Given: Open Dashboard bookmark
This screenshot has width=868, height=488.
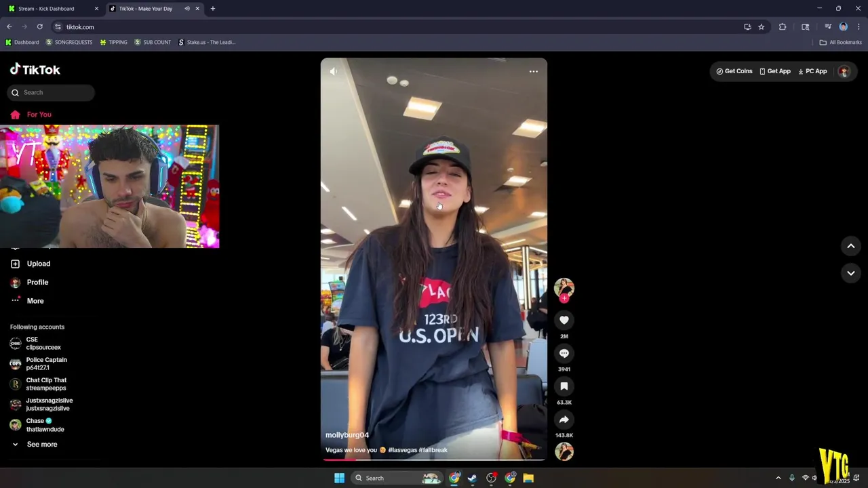Looking at the screenshot, I should click(22, 42).
